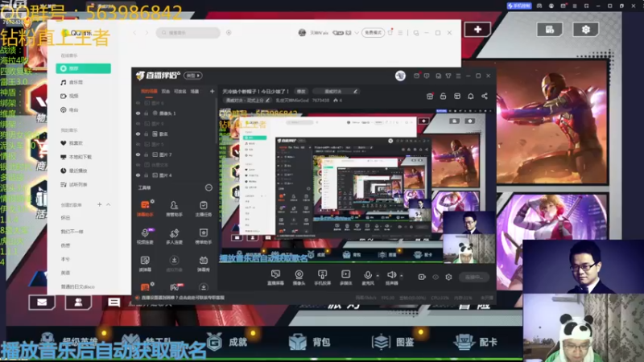Expand speaker options arrow

pos(401,276)
